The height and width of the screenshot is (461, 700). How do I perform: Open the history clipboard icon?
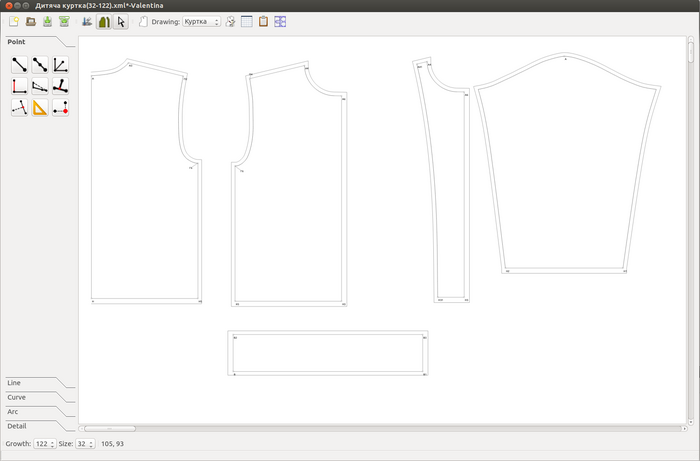click(263, 21)
